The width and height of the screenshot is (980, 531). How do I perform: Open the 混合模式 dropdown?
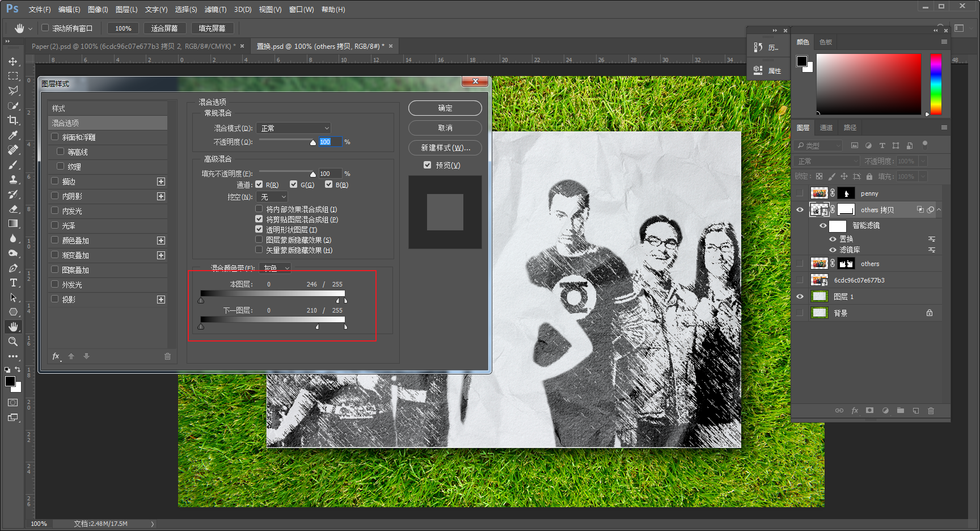pos(294,128)
